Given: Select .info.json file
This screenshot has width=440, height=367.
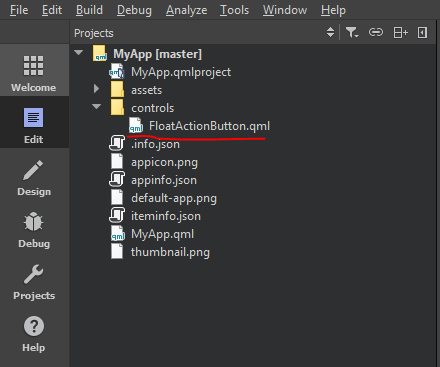Looking at the screenshot, I should pos(155,144).
